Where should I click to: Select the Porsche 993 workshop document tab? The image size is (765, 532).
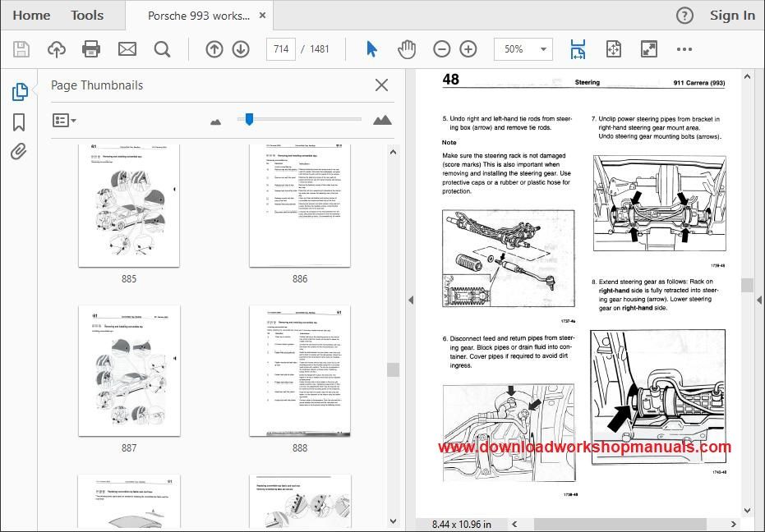(199, 16)
